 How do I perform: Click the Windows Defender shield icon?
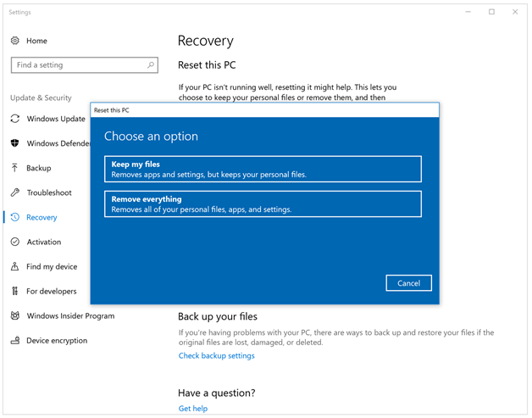click(15, 143)
